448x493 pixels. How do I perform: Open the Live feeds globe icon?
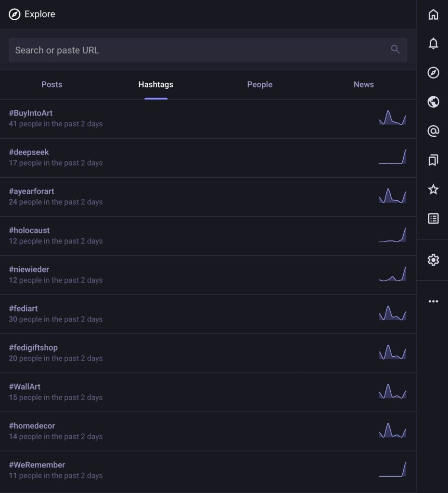(433, 102)
